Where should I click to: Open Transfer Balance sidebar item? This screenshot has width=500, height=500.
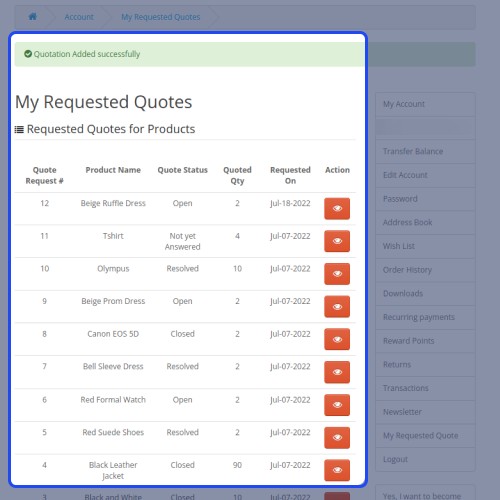(425, 152)
